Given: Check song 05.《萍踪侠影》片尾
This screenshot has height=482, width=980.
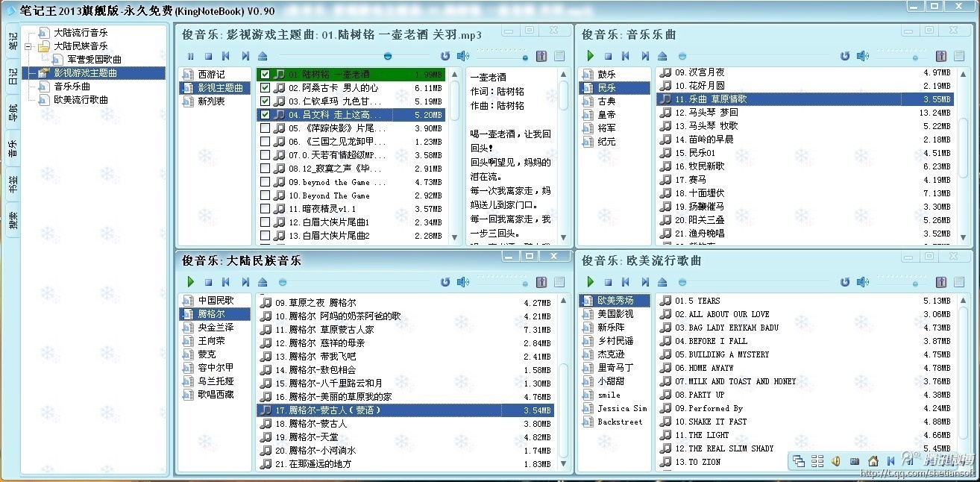Looking at the screenshot, I should (265, 128).
